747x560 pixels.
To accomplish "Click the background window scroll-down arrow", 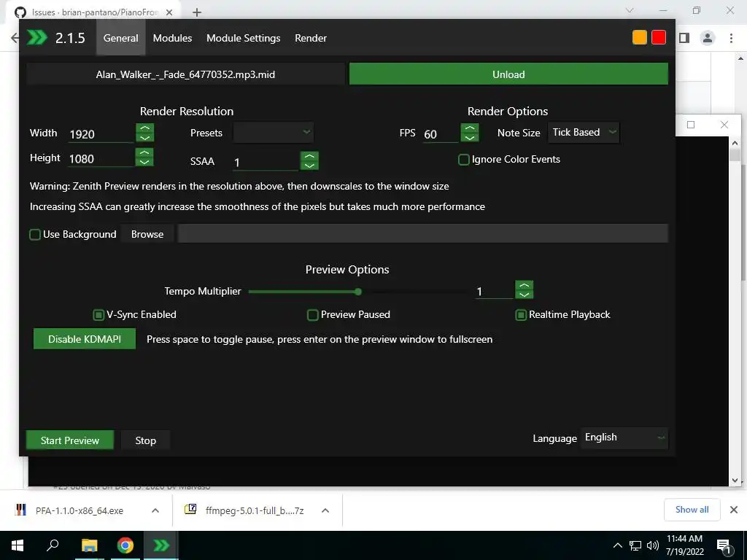I will 735,481.
